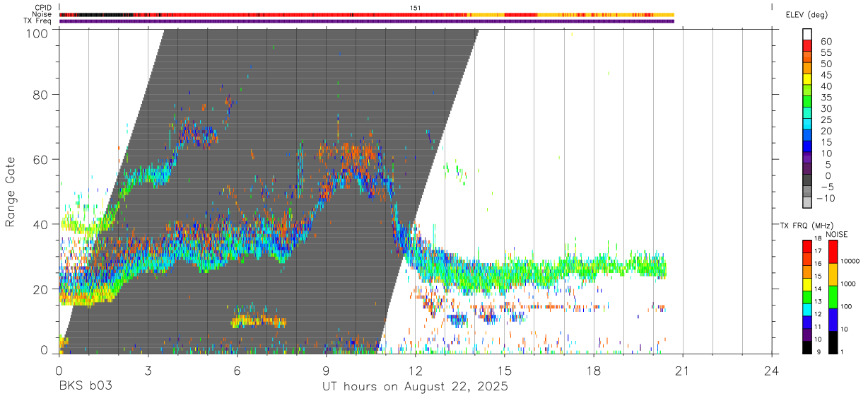Click the 15 hour tick on time axis
Screen dimensions: 868x401
(x=505, y=370)
